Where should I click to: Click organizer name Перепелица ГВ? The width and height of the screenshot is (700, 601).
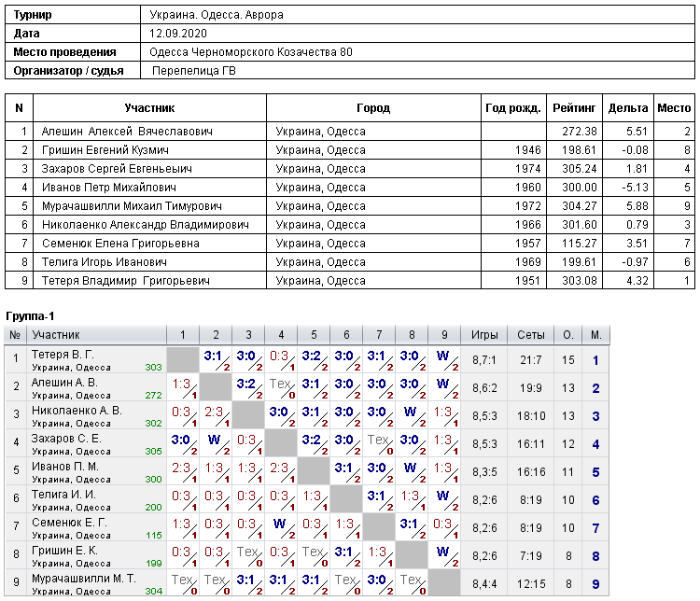click(194, 71)
